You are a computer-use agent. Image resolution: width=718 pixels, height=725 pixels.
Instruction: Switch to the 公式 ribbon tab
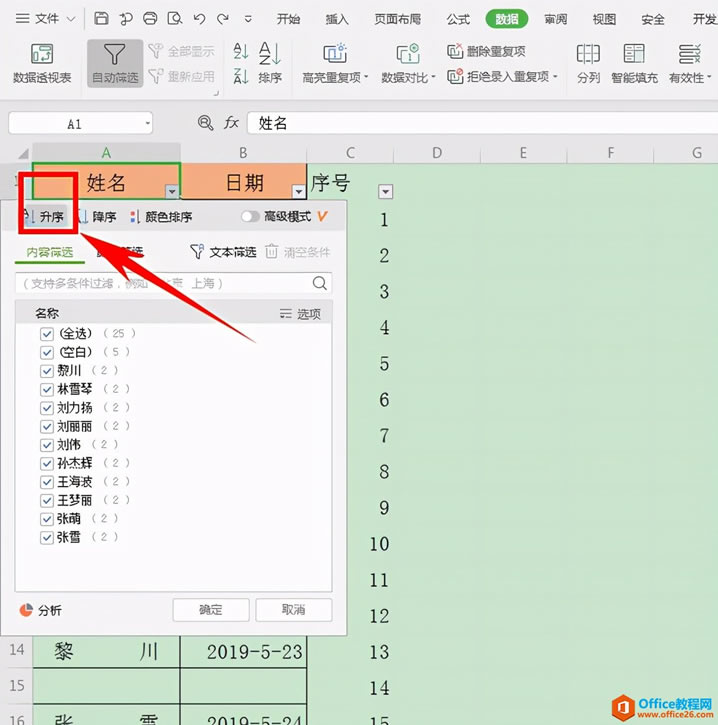click(x=458, y=19)
